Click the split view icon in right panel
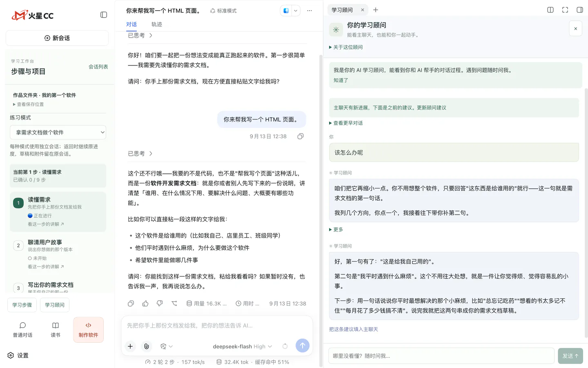 [x=550, y=10]
